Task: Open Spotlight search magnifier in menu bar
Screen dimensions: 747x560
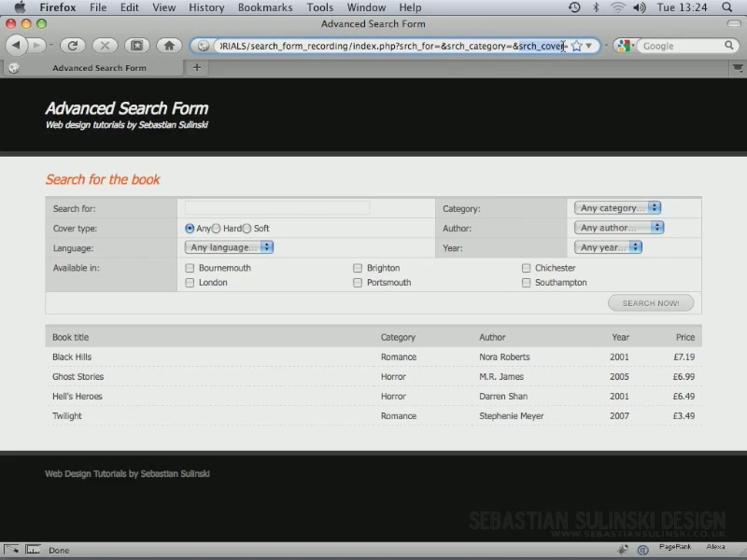Action: coord(726,7)
